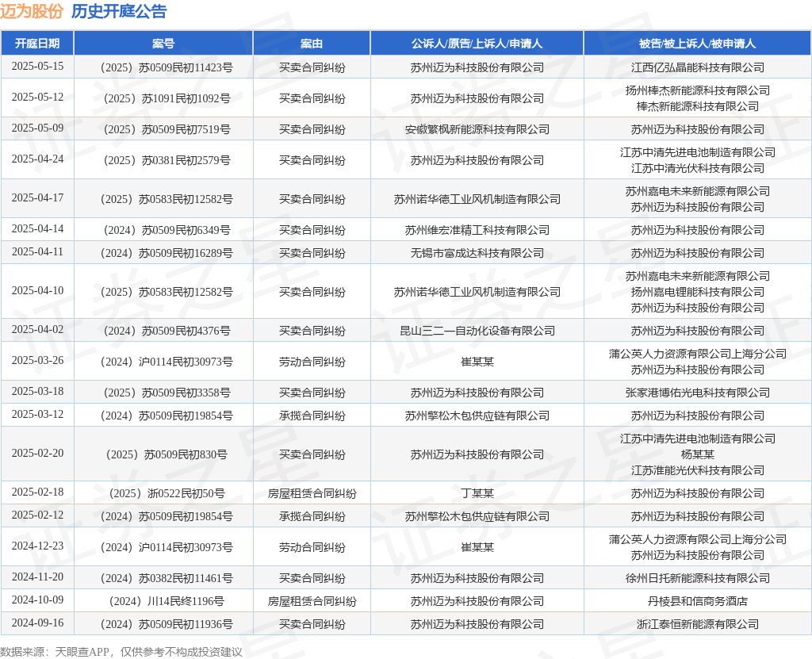Select defendant 江苏中清光伏科技有限公司
Image resolution: width=812 pixels, height=659 pixels.
697,168
